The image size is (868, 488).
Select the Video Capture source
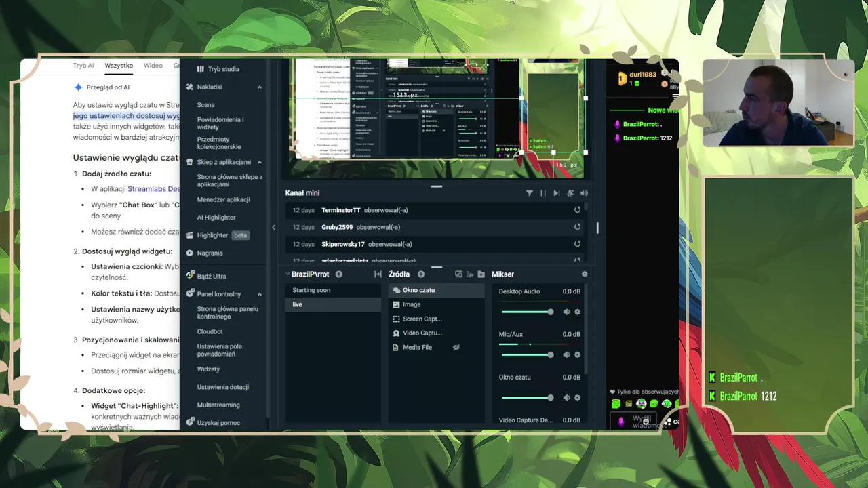pos(437,333)
